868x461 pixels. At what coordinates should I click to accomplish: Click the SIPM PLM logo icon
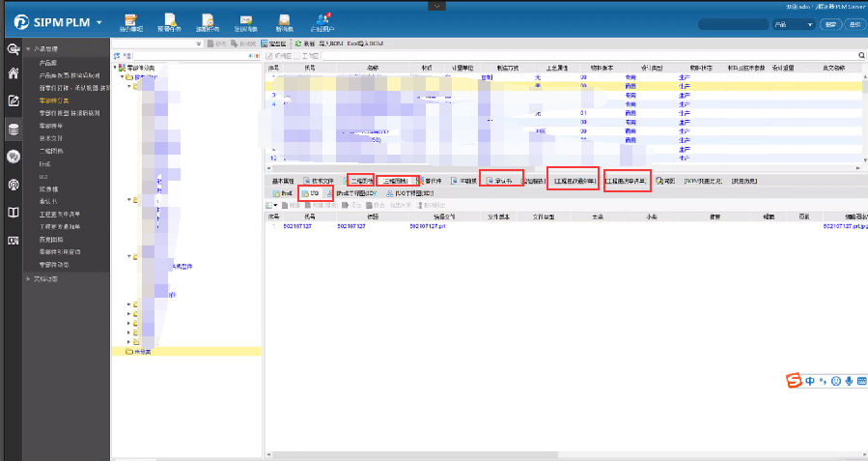21,20
